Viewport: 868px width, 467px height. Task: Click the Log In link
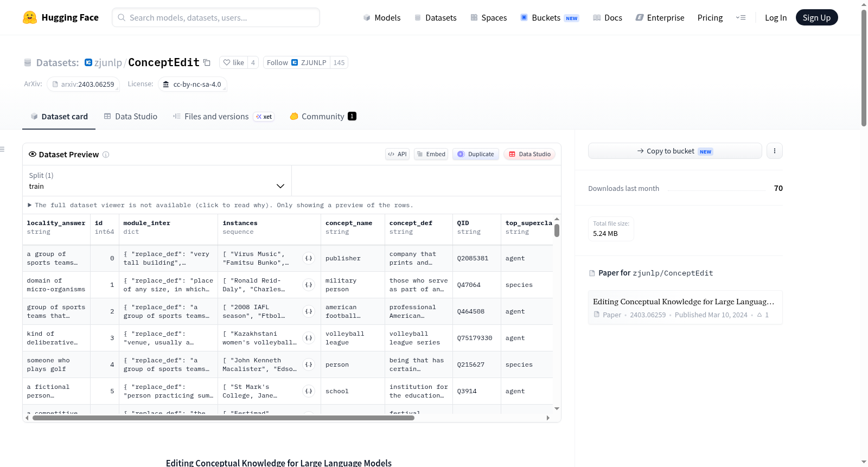pos(776,17)
